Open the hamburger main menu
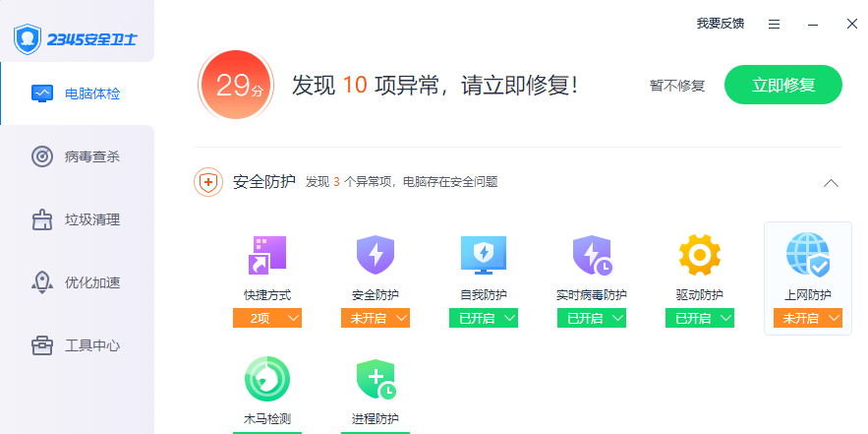This screenshot has height=434, width=868. coord(774,24)
